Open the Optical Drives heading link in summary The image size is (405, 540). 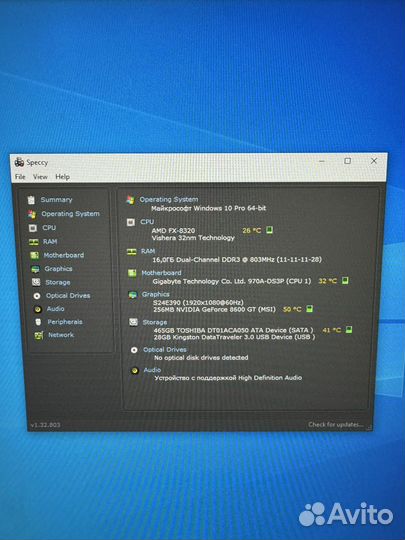pyautogui.click(x=165, y=350)
